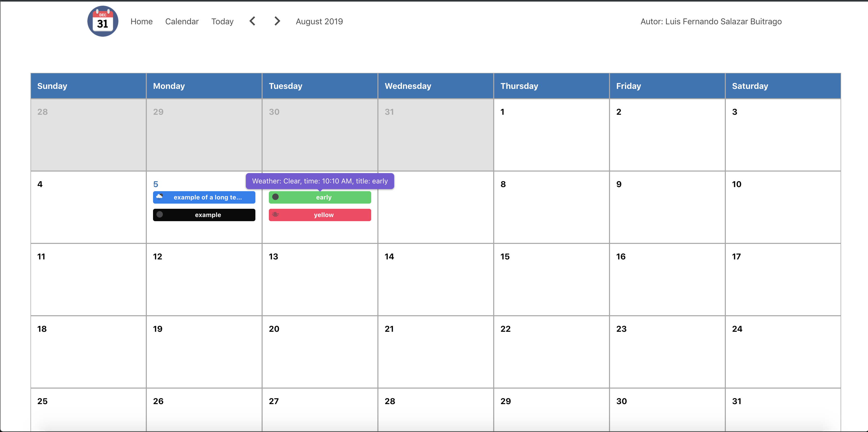Go to previous month with left chevron
The image size is (868, 432).
tap(252, 21)
